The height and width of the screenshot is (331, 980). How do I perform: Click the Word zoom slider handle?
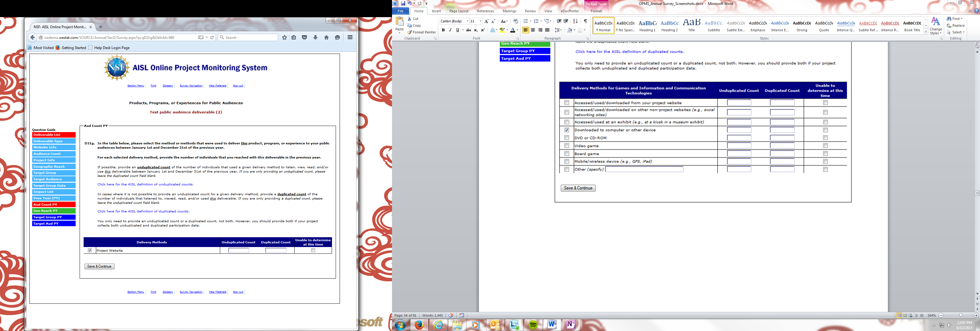pyautogui.click(x=961, y=315)
